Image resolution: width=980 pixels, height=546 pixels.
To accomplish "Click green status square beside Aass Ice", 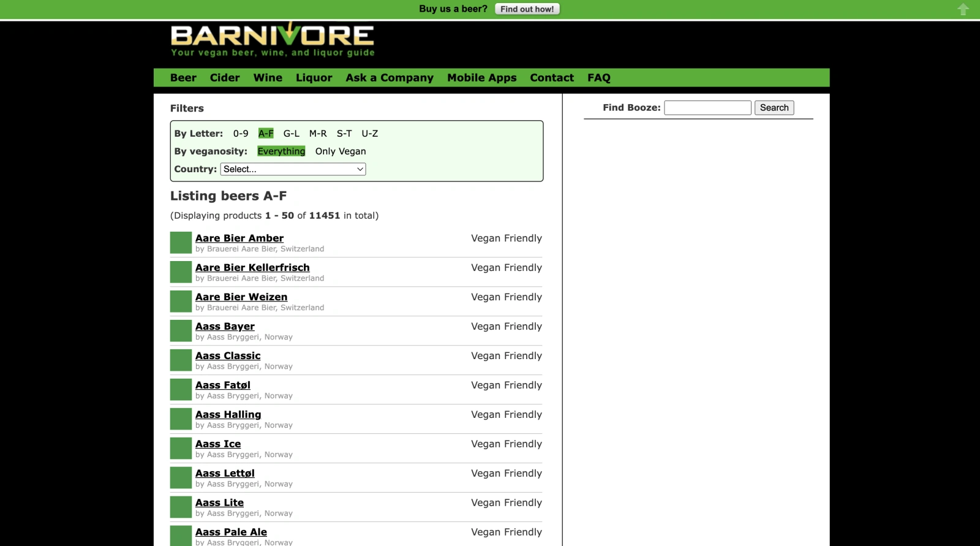I will pyautogui.click(x=181, y=449).
